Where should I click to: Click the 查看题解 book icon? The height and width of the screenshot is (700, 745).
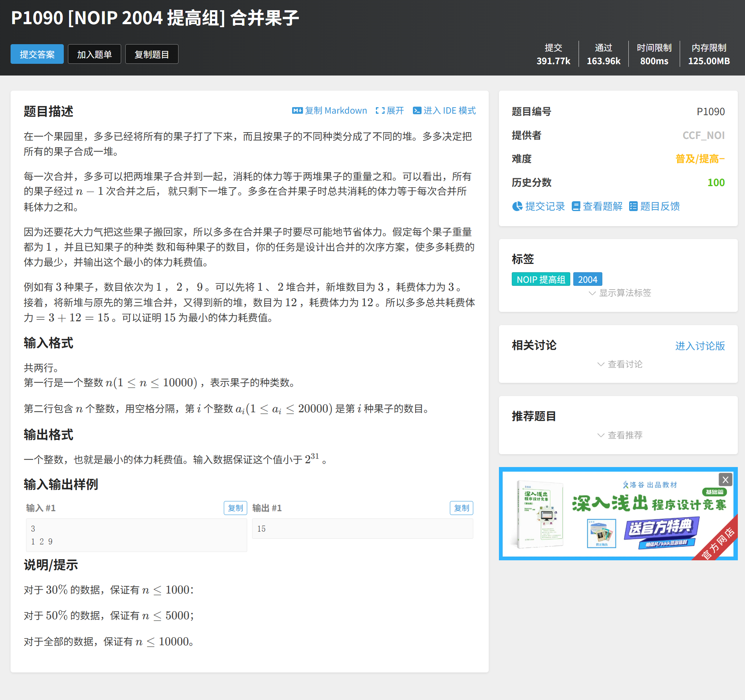(576, 206)
